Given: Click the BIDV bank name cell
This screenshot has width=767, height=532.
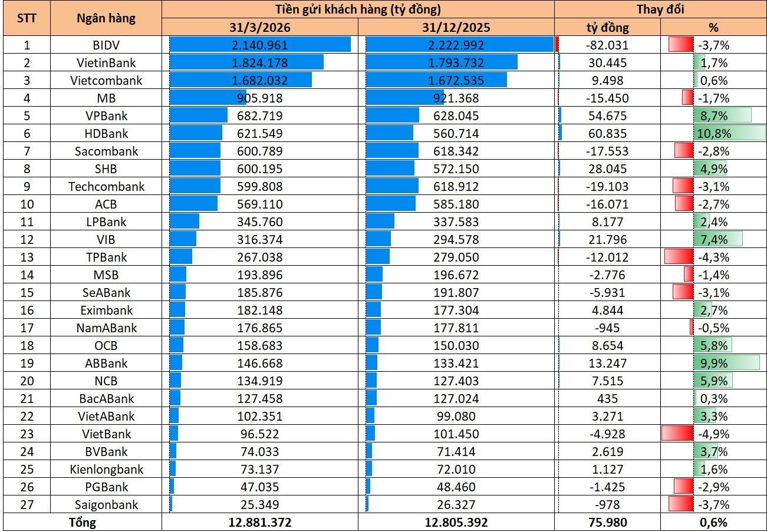Looking at the screenshot, I should click(106, 45).
